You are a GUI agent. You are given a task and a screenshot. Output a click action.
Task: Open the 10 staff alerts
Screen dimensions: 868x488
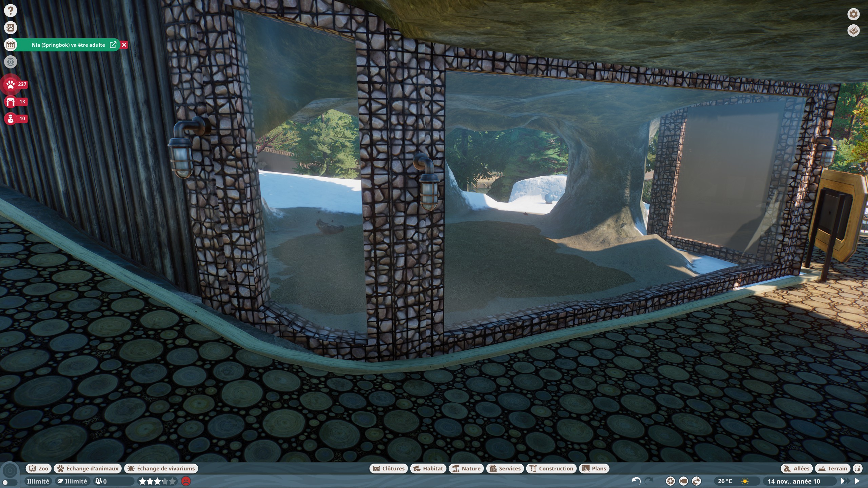click(16, 118)
